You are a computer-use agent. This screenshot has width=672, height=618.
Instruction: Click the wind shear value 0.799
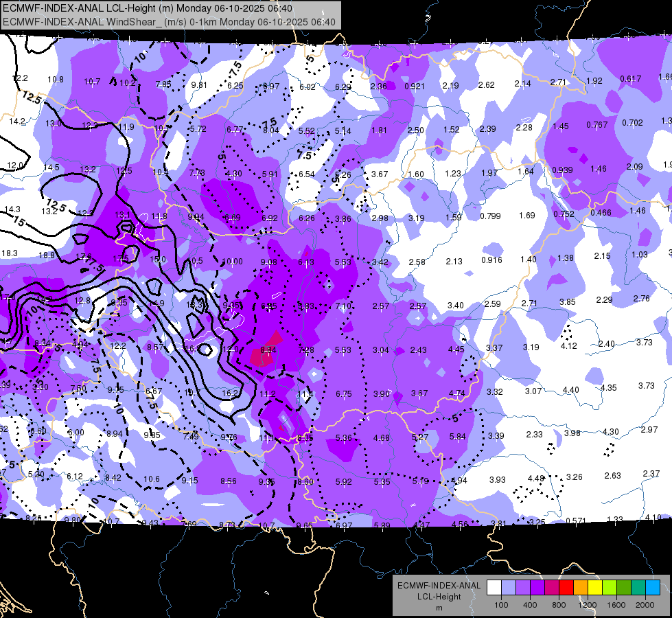click(x=490, y=216)
